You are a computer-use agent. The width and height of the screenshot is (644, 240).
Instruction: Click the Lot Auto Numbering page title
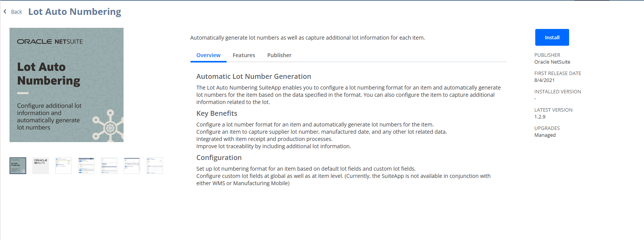tap(75, 12)
